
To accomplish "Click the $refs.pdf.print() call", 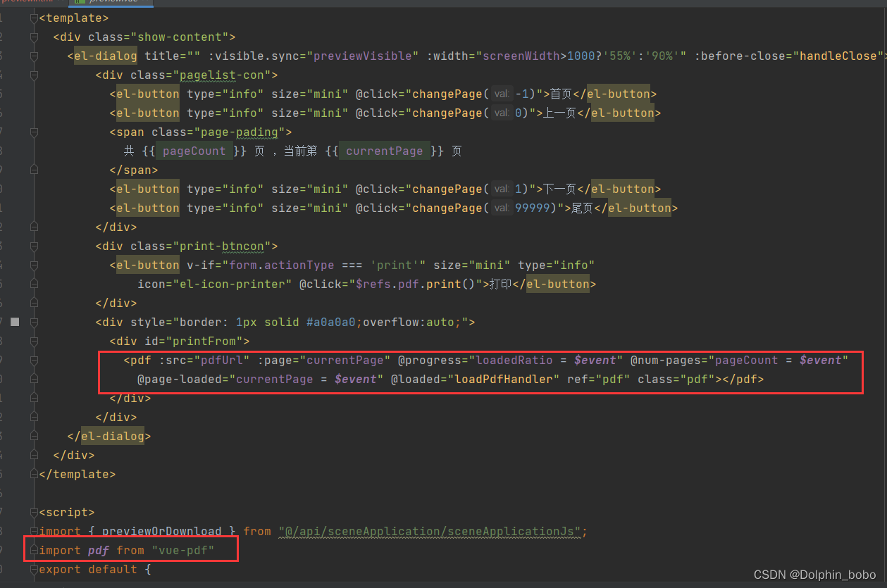I will coord(416,284).
